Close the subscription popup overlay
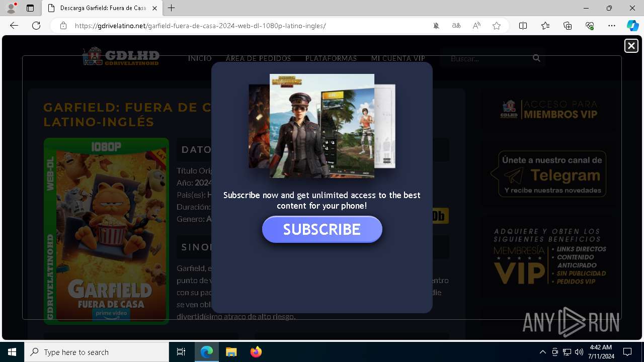This screenshot has width=644, height=362. tap(631, 46)
